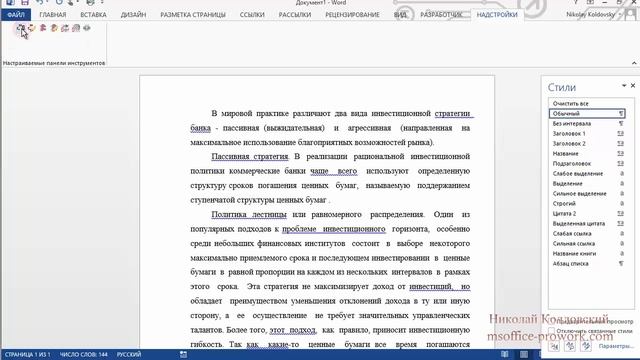
Task: Click the first add-in toolbar icon under the cursor
Action: [x=20, y=28]
